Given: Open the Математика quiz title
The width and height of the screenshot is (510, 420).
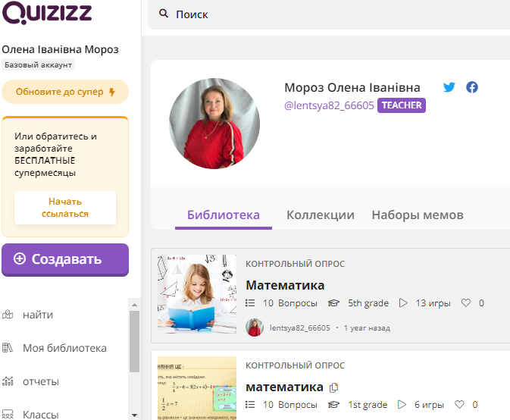Looking at the screenshot, I should click(285, 285).
